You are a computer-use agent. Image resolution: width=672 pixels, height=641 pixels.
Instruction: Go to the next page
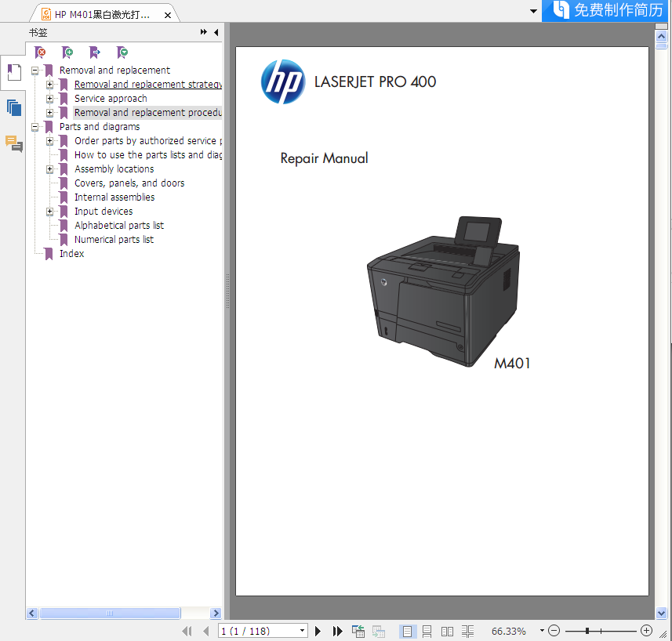(318, 631)
